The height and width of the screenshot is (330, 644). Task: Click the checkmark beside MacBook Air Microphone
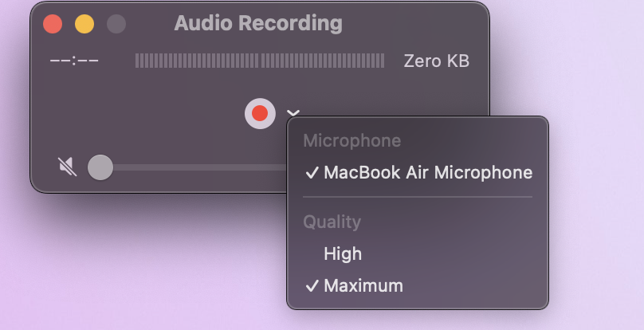click(312, 172)
